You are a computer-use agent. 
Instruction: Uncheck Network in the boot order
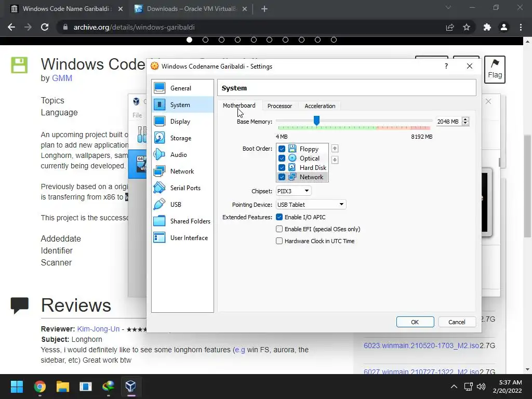(x=282, y=177)
